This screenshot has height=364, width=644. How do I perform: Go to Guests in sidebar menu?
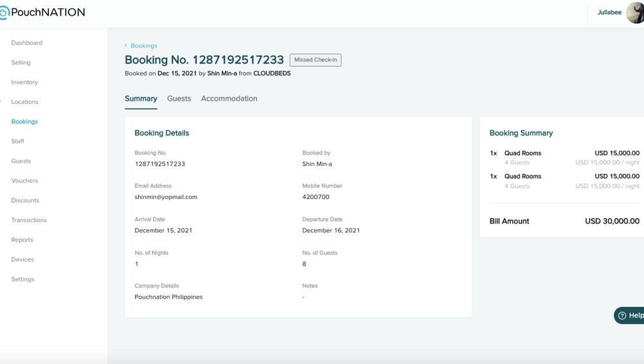tap(21, 161)
